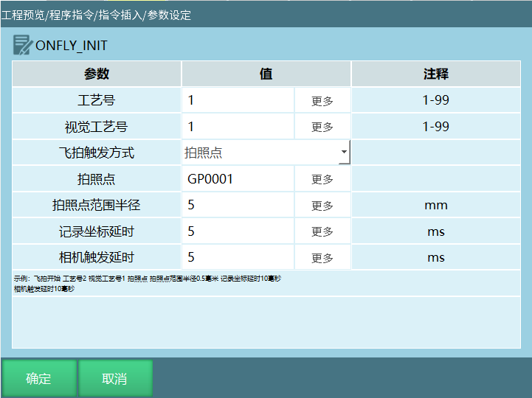Viewport: 532px width, 398px height.
Task: Click 更多 button for 相机触发延时
Action: pos(322,258)
